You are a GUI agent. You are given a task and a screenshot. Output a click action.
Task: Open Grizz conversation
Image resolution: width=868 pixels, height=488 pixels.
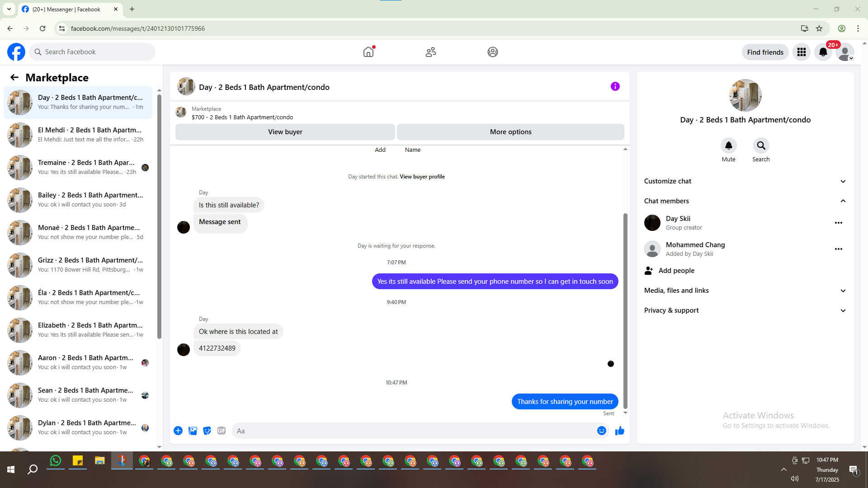click(x=78, y=265)
